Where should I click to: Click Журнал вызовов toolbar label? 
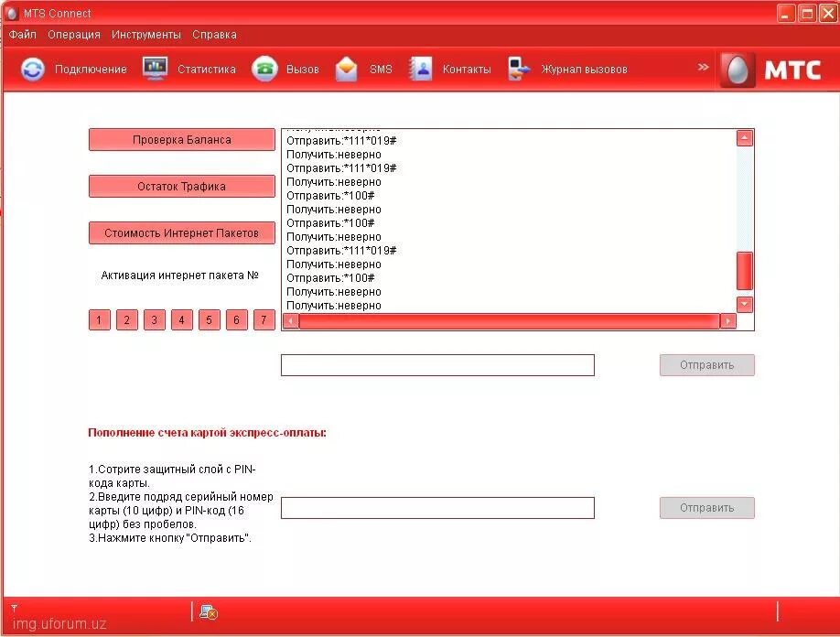[x=584, y=70]
